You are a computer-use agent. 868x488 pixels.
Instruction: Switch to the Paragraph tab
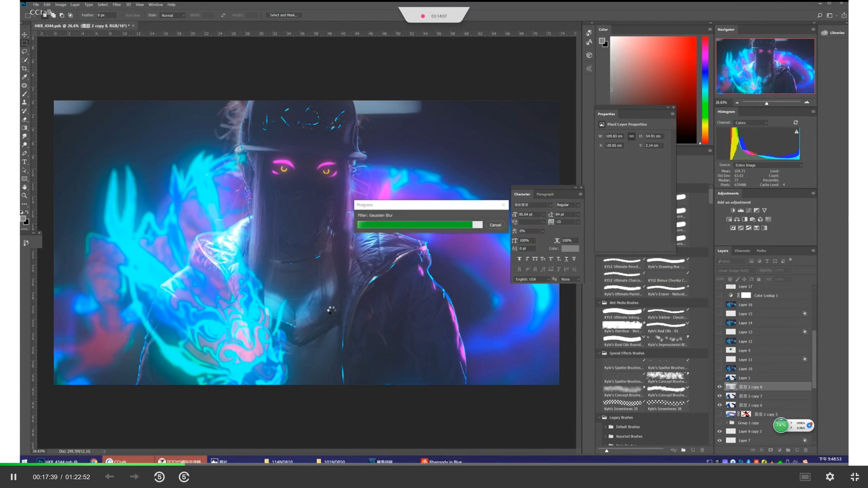click(x=545, y=194)
